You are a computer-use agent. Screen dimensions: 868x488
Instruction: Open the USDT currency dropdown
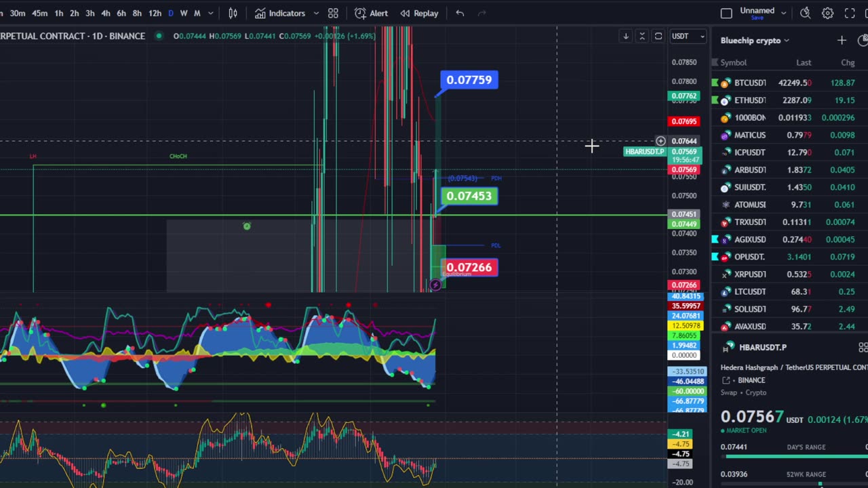pos(688,36)
